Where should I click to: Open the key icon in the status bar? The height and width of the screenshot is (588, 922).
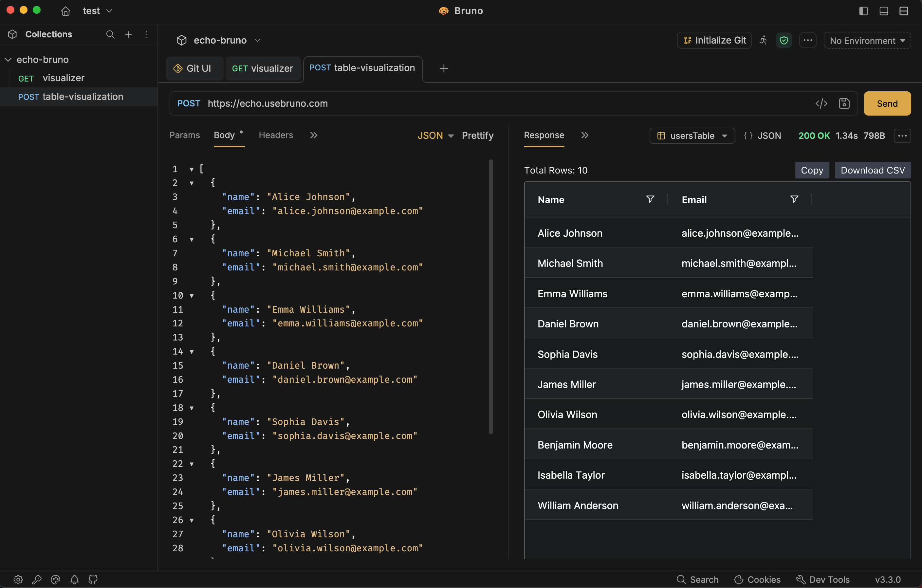[x=37, y=579]
